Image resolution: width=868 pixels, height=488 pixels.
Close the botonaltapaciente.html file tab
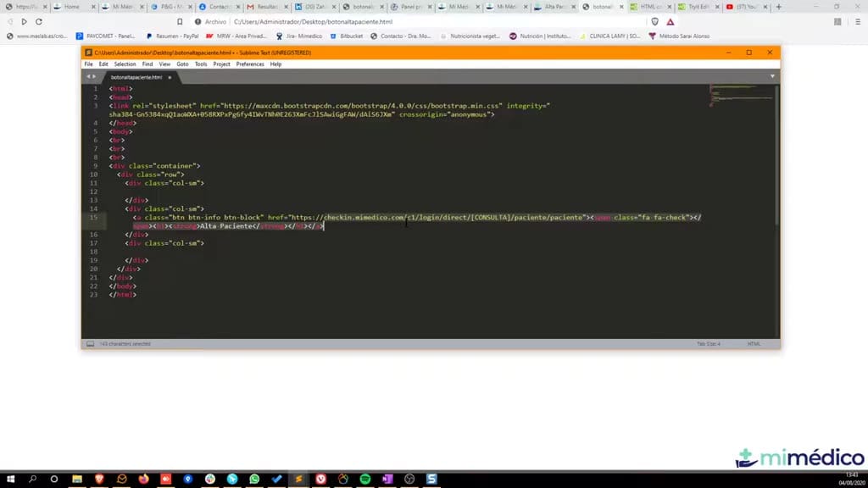pos(170,77)
